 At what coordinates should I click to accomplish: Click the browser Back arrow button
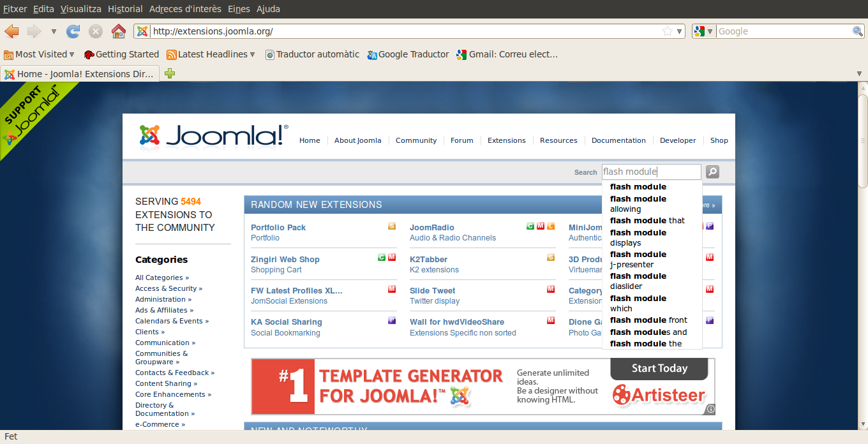point(11,31)
